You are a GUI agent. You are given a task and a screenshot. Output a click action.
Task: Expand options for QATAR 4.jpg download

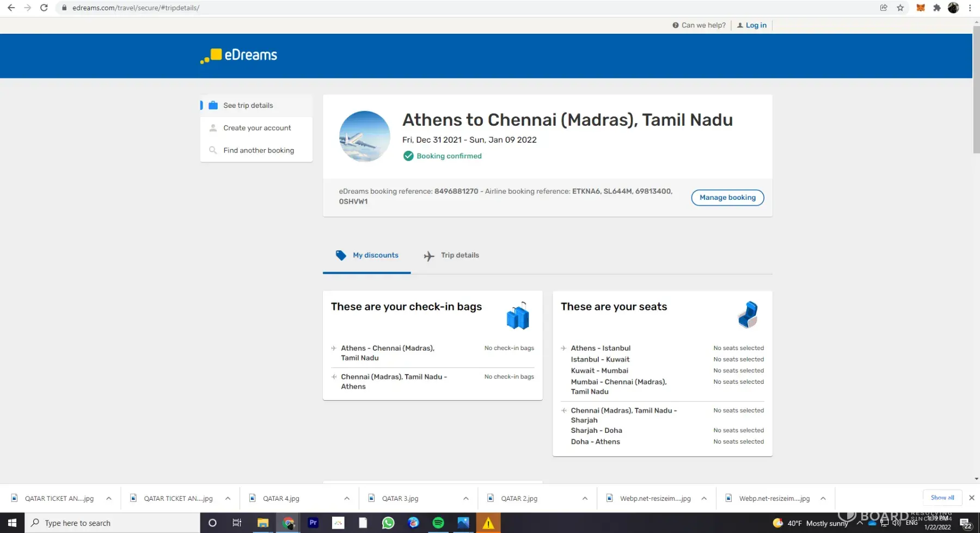pyautogui.click(x=347, y=498)
